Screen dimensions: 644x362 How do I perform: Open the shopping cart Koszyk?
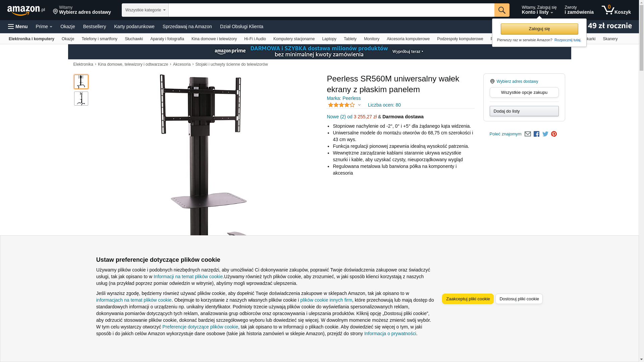tap(616, 10)
